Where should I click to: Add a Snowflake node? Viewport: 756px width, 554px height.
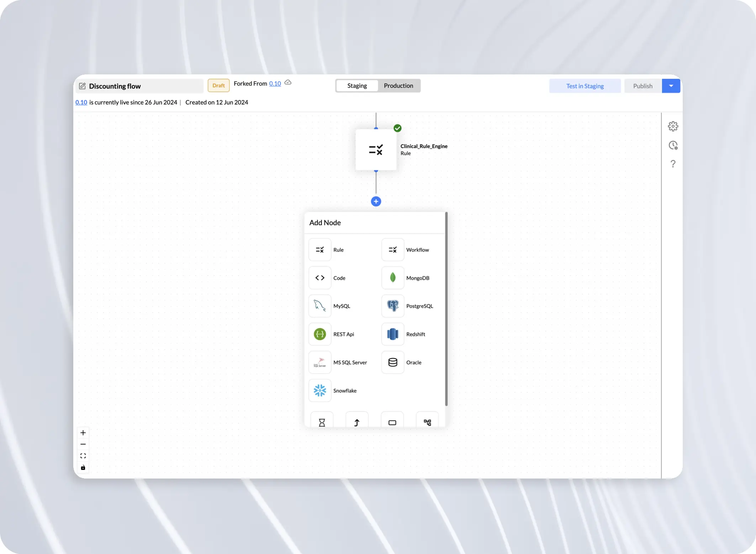[x=320, y=390]
